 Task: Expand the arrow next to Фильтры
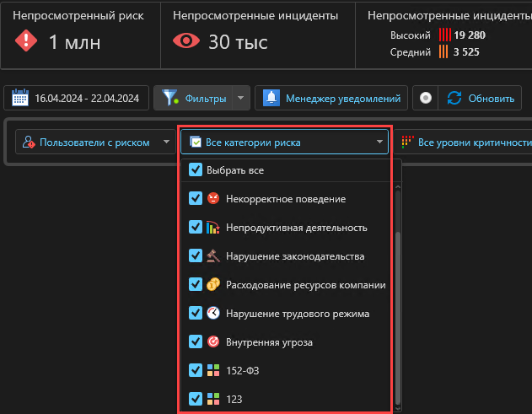(240, 99)
